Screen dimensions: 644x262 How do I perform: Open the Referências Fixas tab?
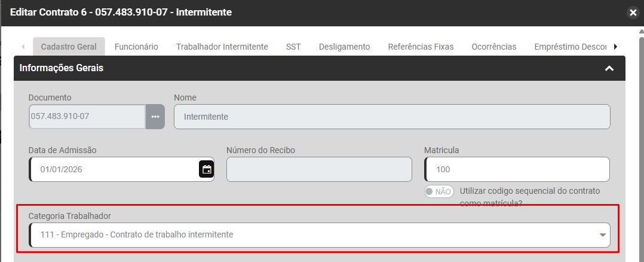[x=421, y=47]
